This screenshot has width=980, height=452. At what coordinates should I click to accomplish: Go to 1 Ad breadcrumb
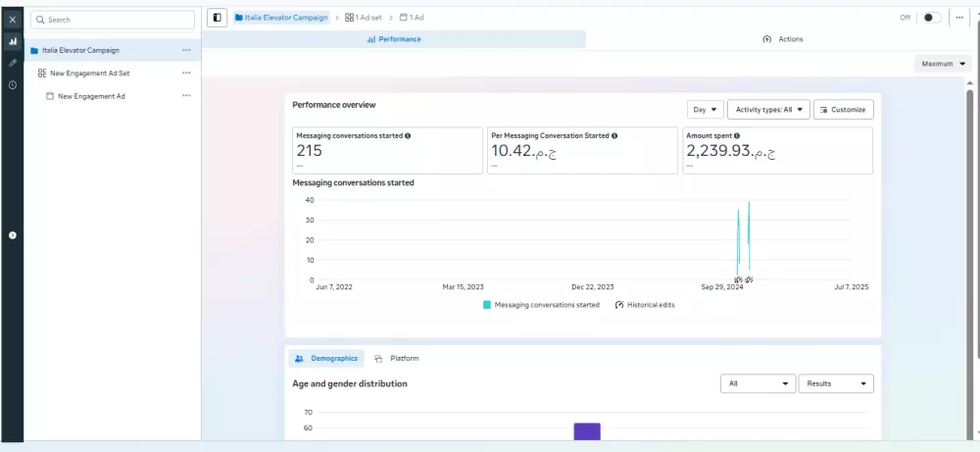coord(412,18)
